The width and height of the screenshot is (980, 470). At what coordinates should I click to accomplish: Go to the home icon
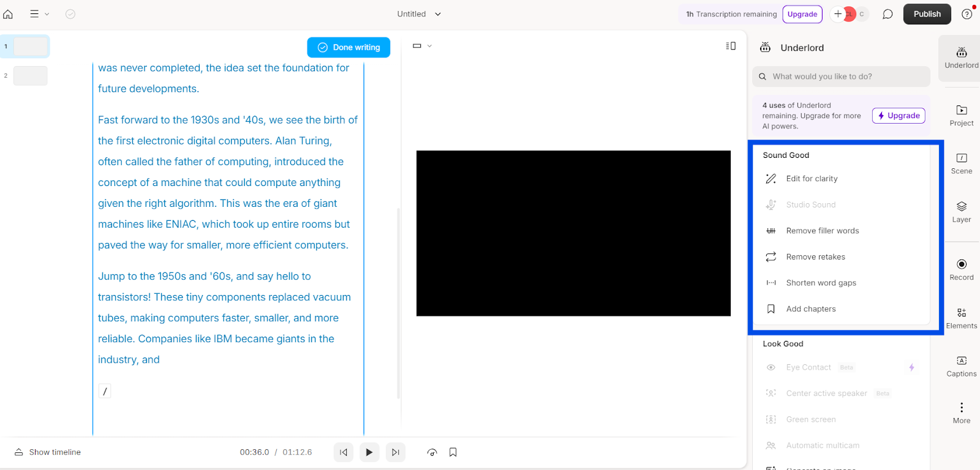pyautogui.click(x=8, y=14)
